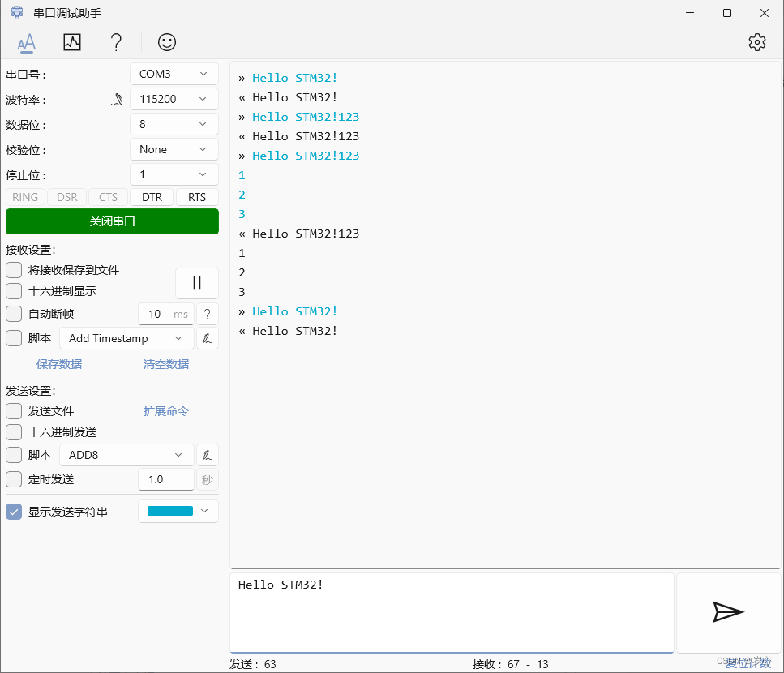Image resolution: width=784 pixels, height=673 pixels.
Task: Click the DSR indicator
Action: (67, 198)
